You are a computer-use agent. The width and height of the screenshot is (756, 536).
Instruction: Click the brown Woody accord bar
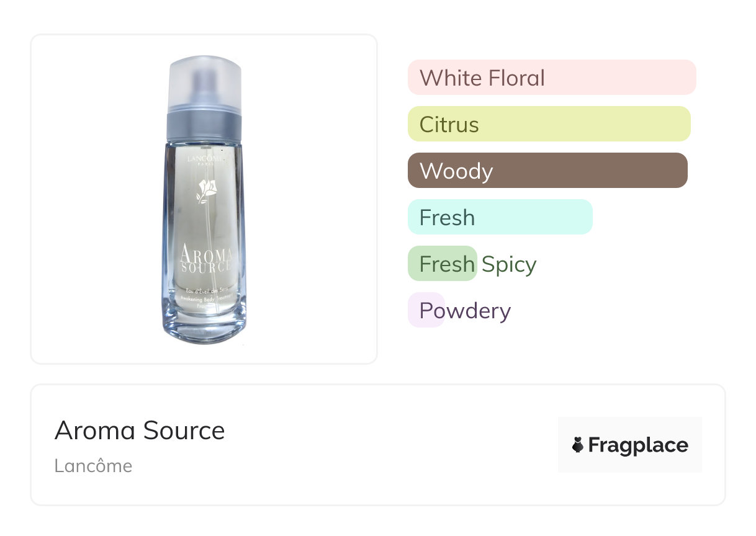(547, 171)
